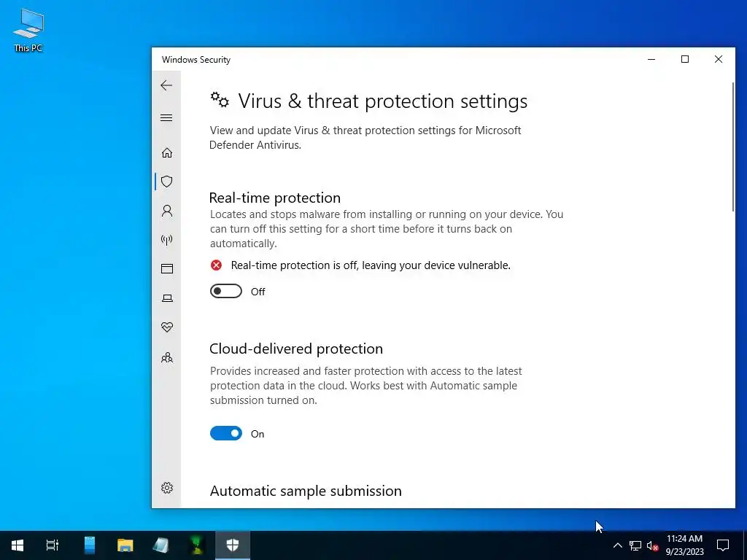The image size is (747, 560).
Task: Click the Cloud-delivered protection heading
Action: [296, 349]
